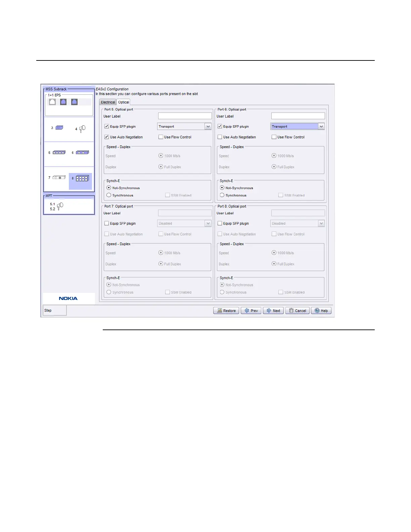
Task: Open Port 5 Transport SFP dropdown
Action: point(184,127)
